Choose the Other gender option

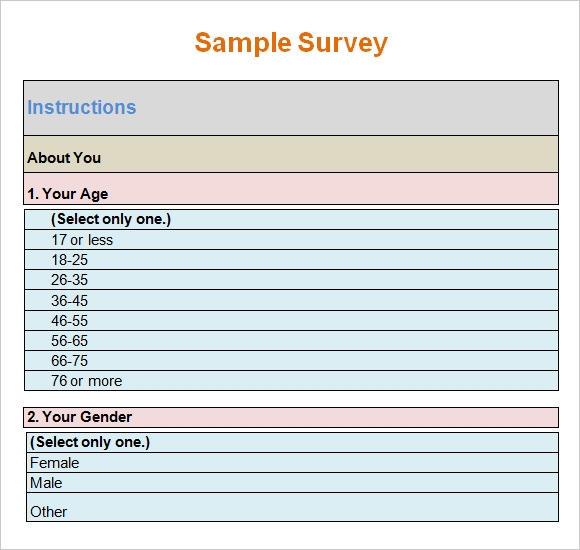292,507
